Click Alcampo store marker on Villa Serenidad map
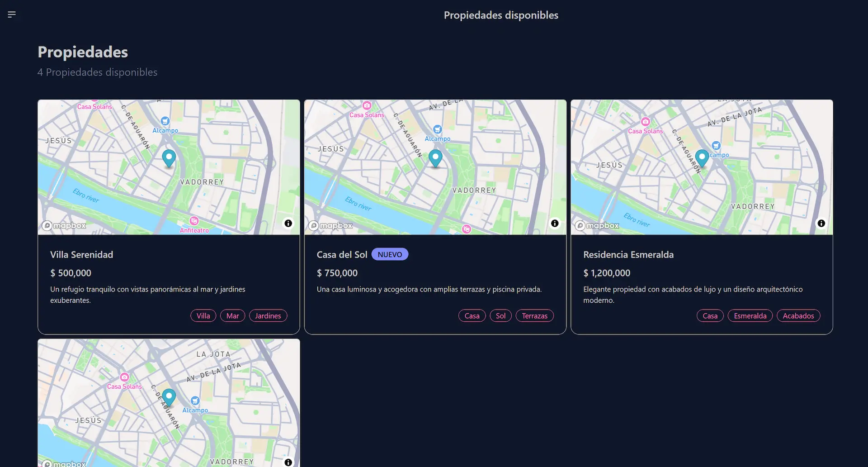Image resolution: width=868 pixels, height=467 pixels. tap(165, 121)
